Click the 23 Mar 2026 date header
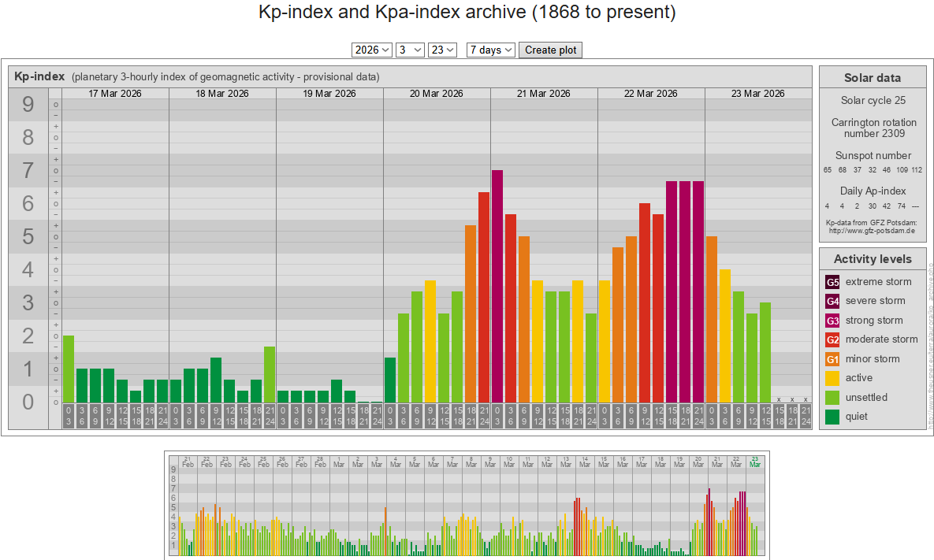The image size is (934, 560). 758,94
